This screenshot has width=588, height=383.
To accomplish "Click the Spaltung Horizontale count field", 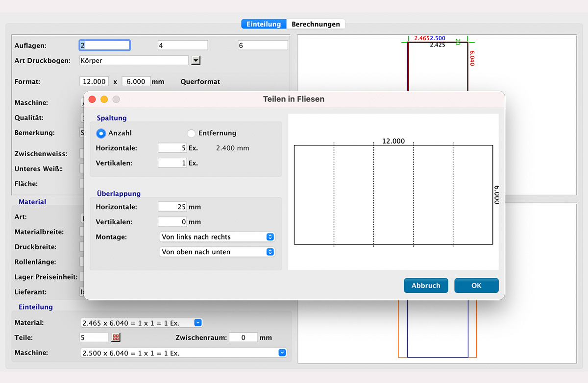I will pyautogui.click(x=172, y=148).
